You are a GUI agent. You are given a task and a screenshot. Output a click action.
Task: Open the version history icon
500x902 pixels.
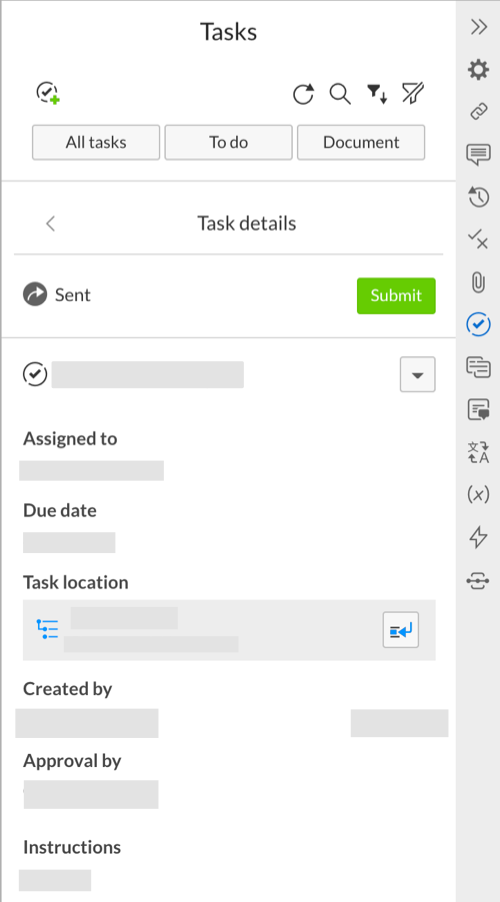pyautogui.click(x=479, y=197)
